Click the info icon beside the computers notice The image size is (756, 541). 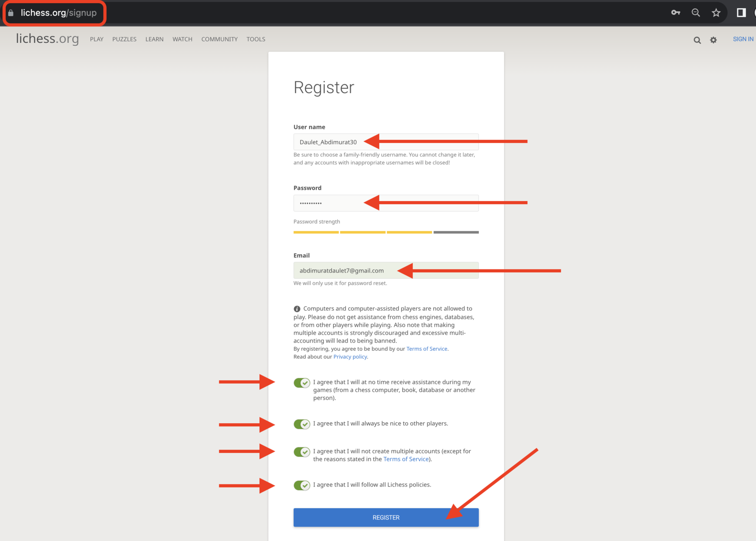[297, 309]
